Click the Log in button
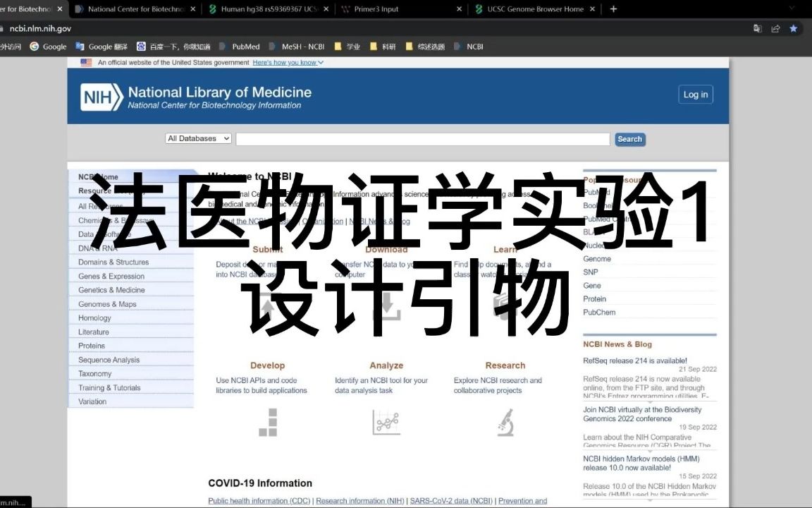Screen dimensions: 812x508 tap(695, 94)
